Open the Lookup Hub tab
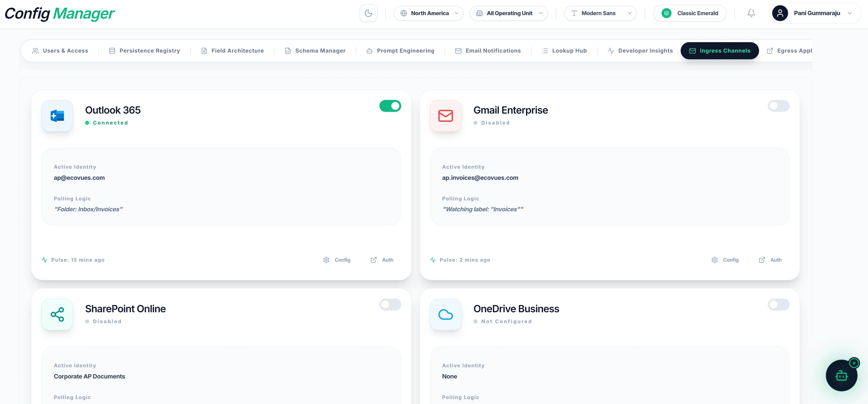 pos(564,51)
